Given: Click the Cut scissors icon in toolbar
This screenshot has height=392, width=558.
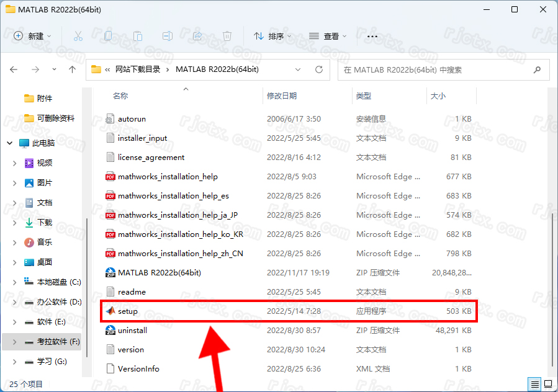Looking at the screenshot, I should pos(78,36).
